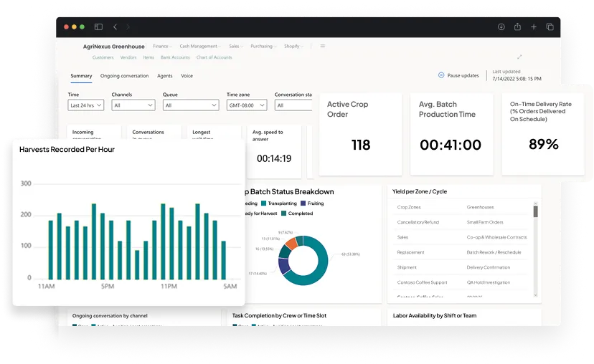The width and height of the screenshot is (594, 364).
Task: Click the expand fullscreen arrows icon
Action: point(519,57)
